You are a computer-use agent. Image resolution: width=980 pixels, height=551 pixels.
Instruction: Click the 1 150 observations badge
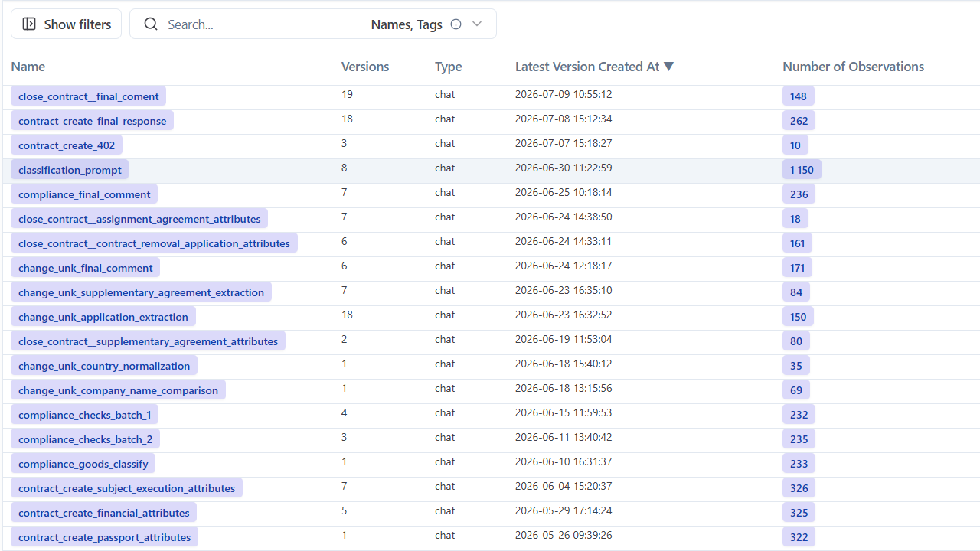pos(802,170)
